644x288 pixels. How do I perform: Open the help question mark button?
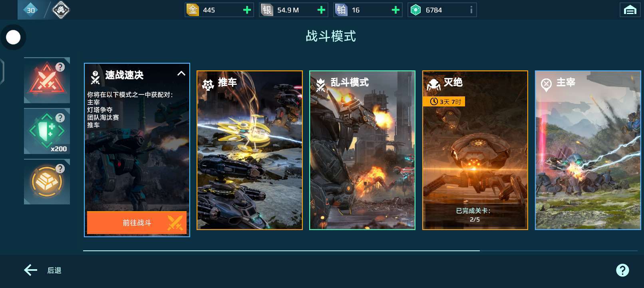(x=622, y=270)
